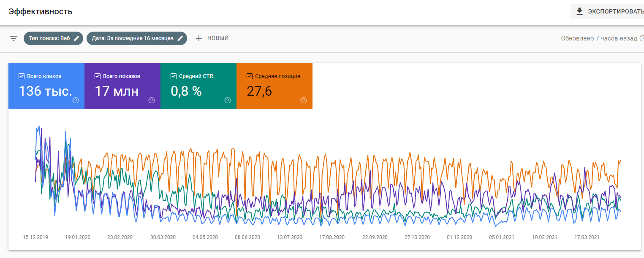This screenshot has height=258, width=644.
Task: Click the filter list icon
Action: coord(14,38)
